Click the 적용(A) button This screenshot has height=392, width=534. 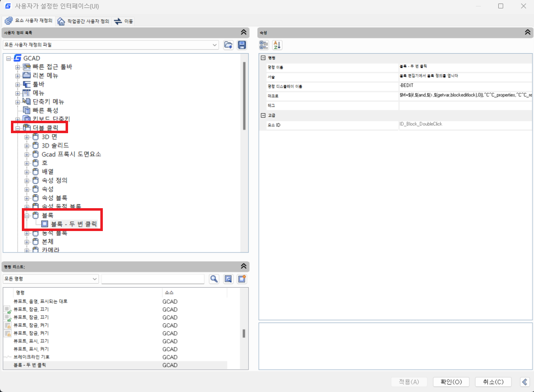(409, 382)
